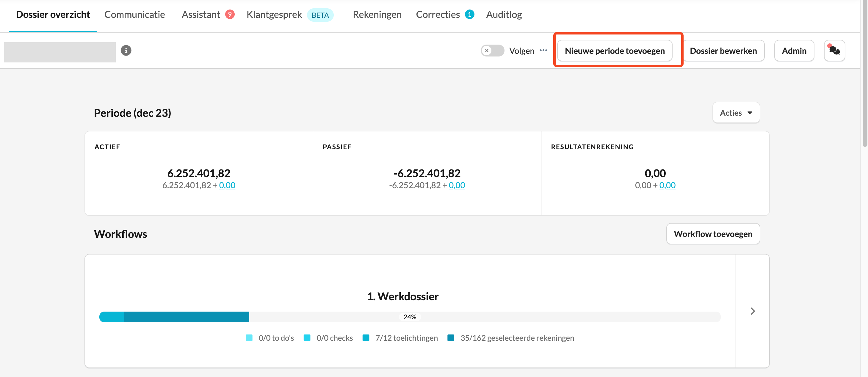Open the Auditlog tab
The image size is (868, 377).
pos(503,15)
